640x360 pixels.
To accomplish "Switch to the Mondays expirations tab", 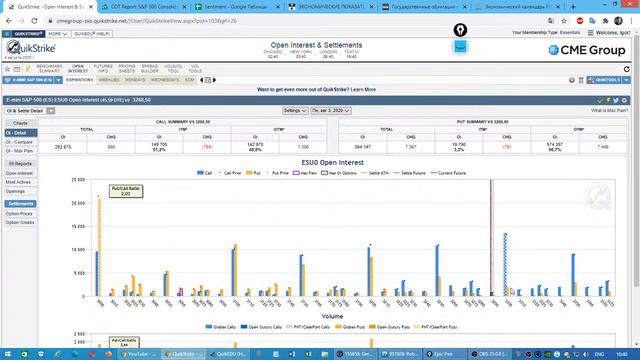I will tap(135, 80).
